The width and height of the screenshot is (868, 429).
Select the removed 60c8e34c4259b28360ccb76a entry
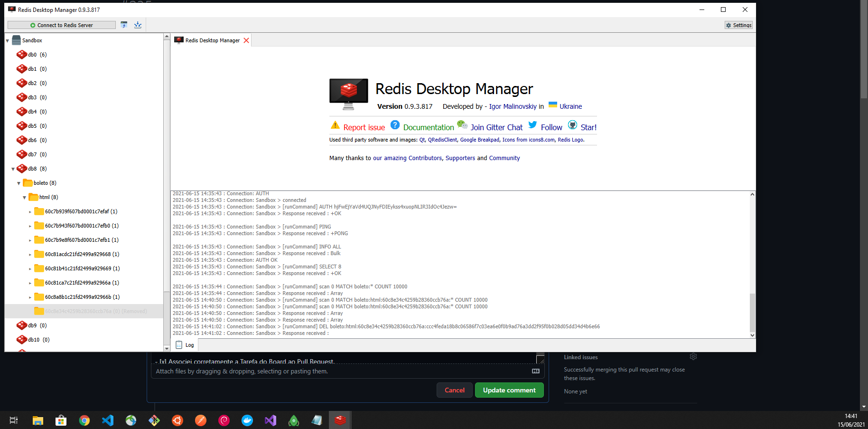point(84,311)
